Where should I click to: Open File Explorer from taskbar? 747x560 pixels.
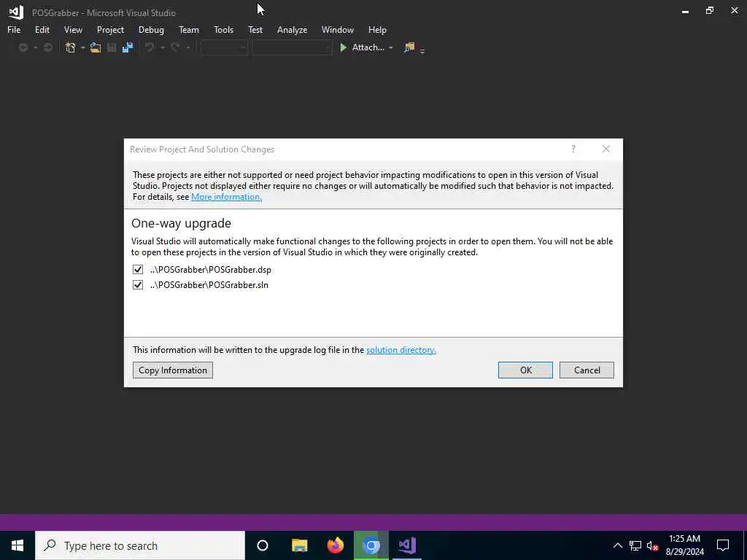pyautogui.click(x=299, y=545)
